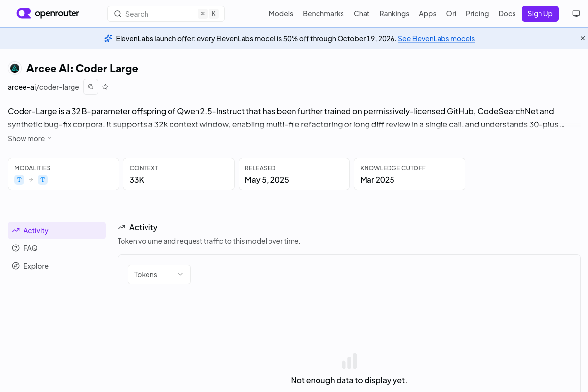The image size is (588, 392).
Task: Open the Apps navigation link
Action: (x=428, y=14)
